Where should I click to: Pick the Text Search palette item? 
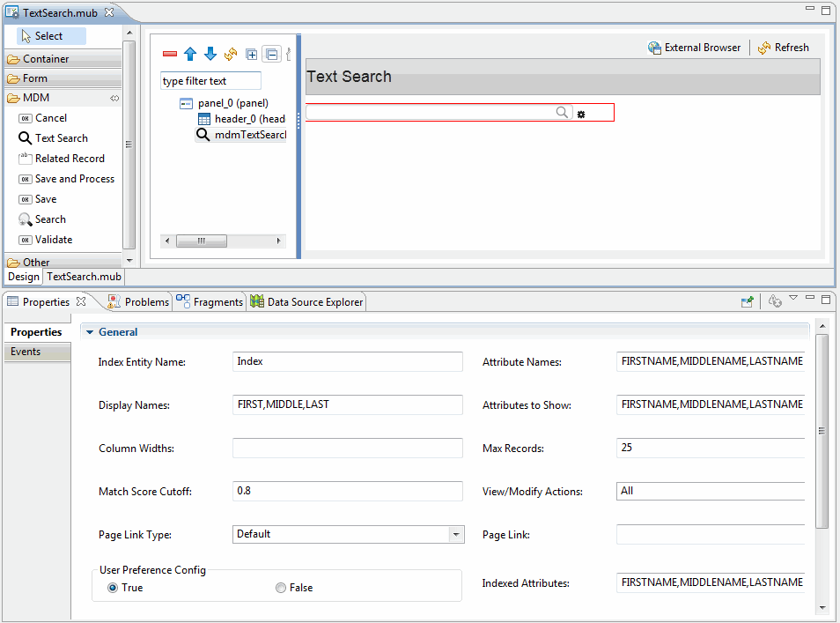coord(53,138)
